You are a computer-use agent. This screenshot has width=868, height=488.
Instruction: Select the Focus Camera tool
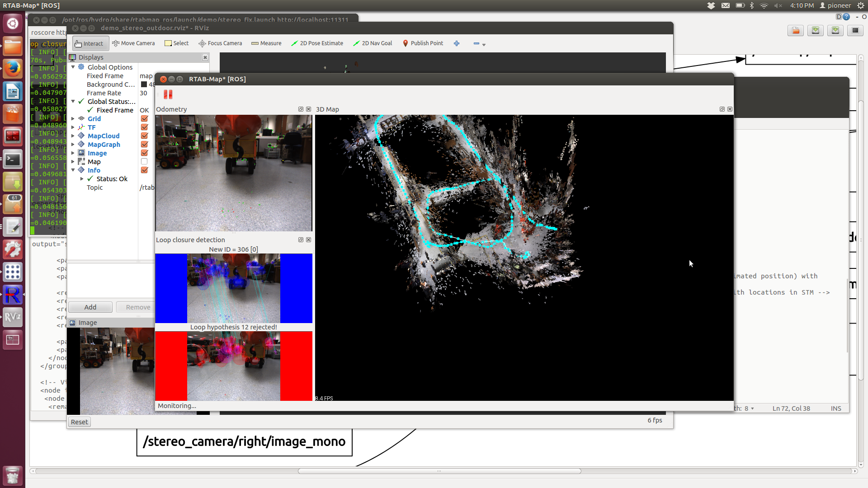221,43
